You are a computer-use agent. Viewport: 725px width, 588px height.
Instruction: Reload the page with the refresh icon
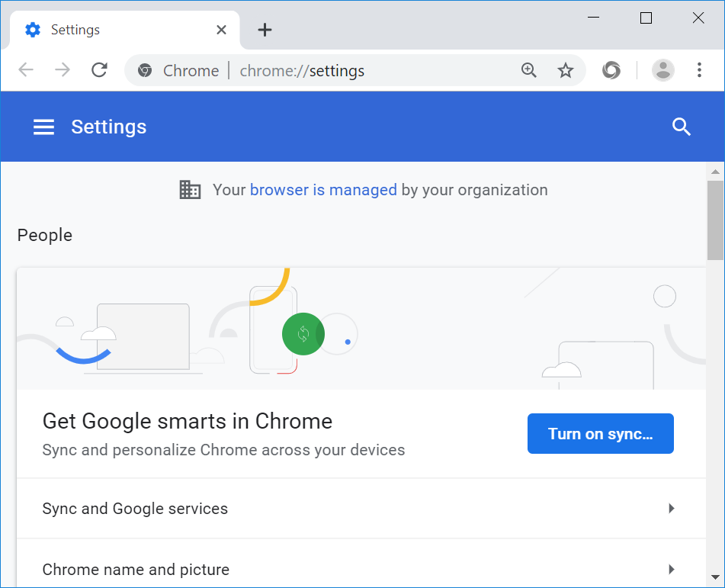[x=99, y=71]
